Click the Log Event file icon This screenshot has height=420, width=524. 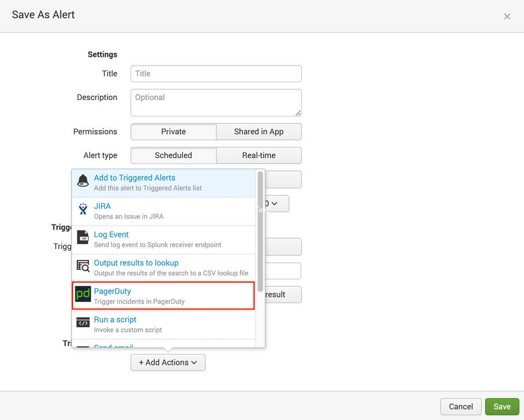tap(83, 239)
